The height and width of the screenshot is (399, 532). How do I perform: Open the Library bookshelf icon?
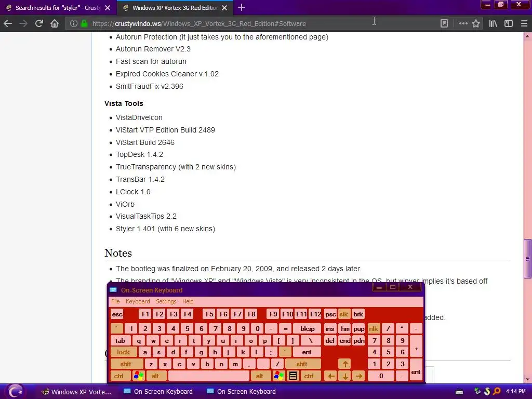point(493,23)
